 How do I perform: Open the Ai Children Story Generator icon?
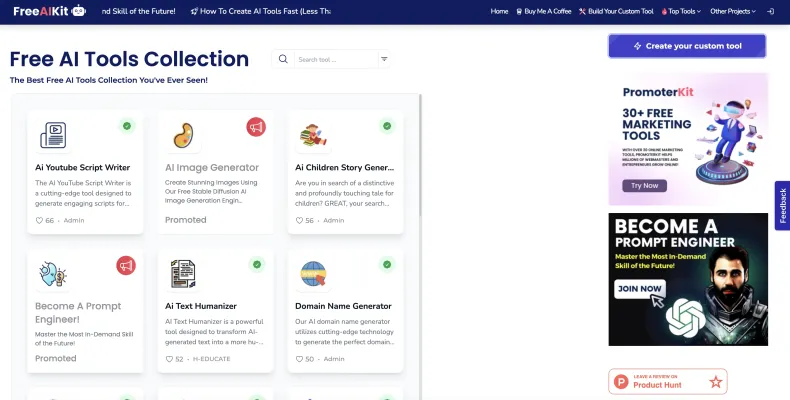click(x=313, y=135)
